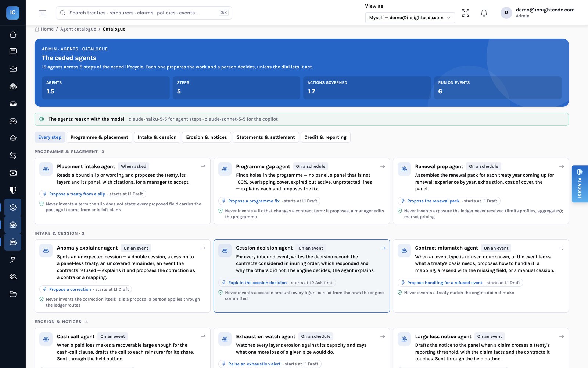Open the folder icon in sidebar
588x368 pixels.
click(x=13, y=294)
